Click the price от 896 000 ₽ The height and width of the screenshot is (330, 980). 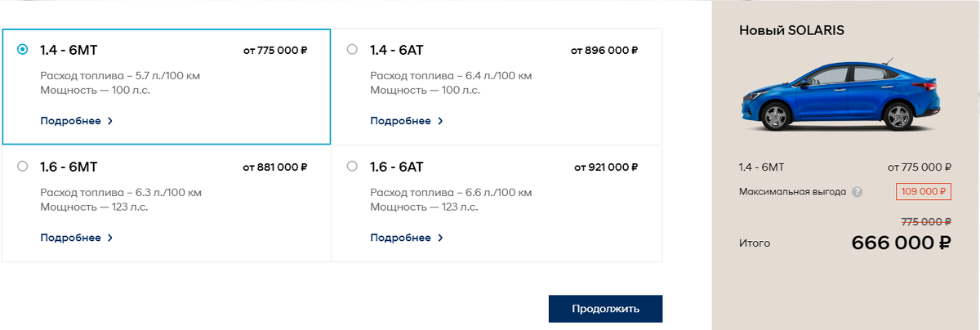tap(604, 51)
